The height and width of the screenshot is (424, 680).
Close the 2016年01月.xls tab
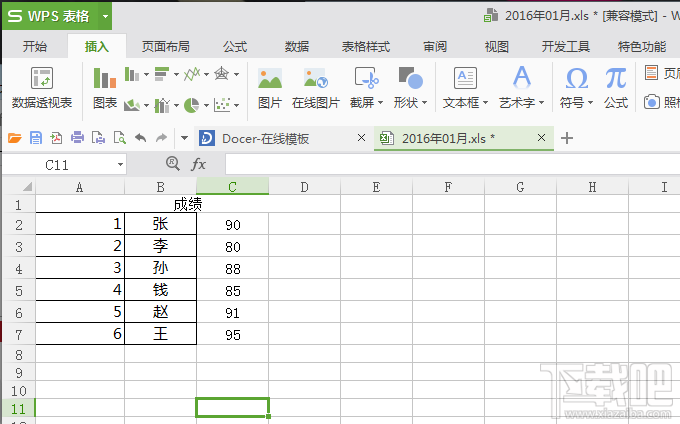(541, 138)
